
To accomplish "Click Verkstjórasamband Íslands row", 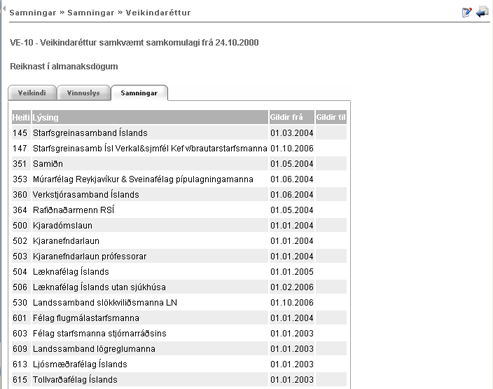I will [x=179, y=194].
